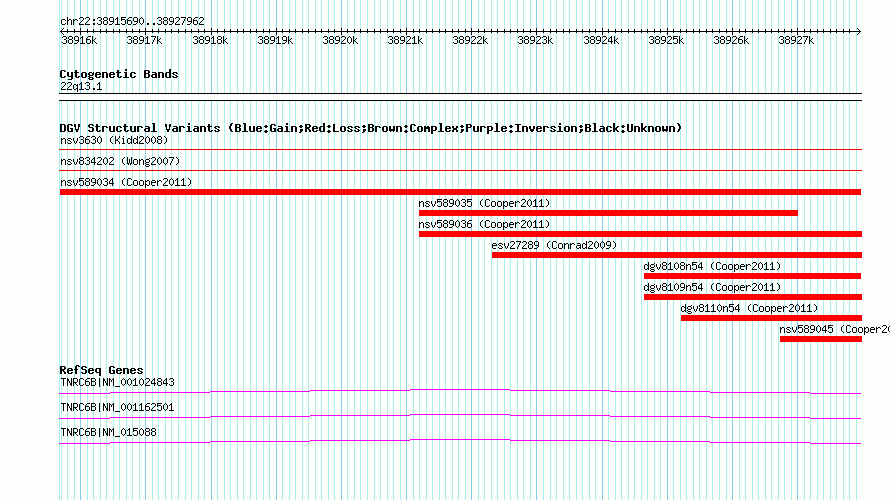This screenshot has width=890, height=500.
Task: Click the 38917k ruler tick label
Action: [x=144, y=40]
